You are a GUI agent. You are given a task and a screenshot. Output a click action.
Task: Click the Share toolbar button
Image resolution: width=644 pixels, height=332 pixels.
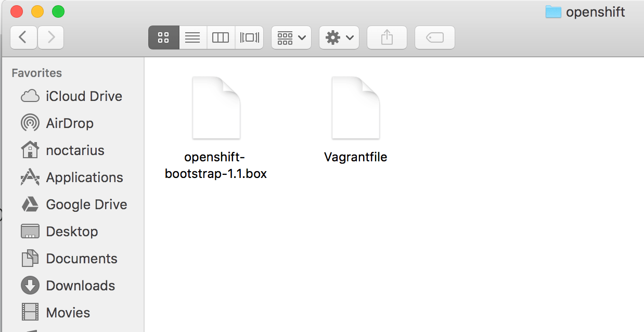pyautogui.click(x=387, y=37)
